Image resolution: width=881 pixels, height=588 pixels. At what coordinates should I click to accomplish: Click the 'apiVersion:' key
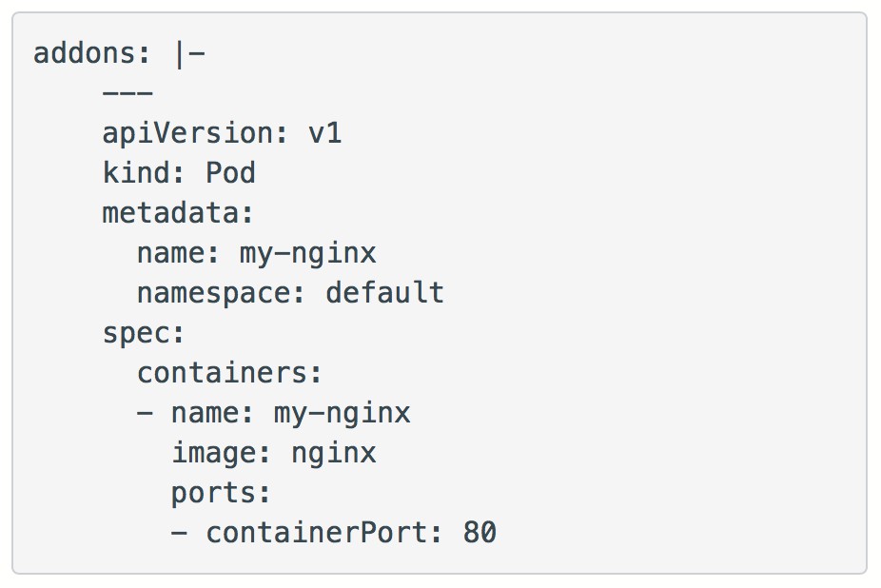(x=195, y=134)
